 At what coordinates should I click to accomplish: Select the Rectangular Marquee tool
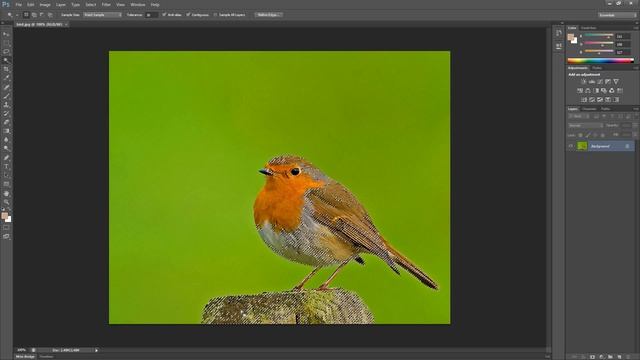pos(6,43)
